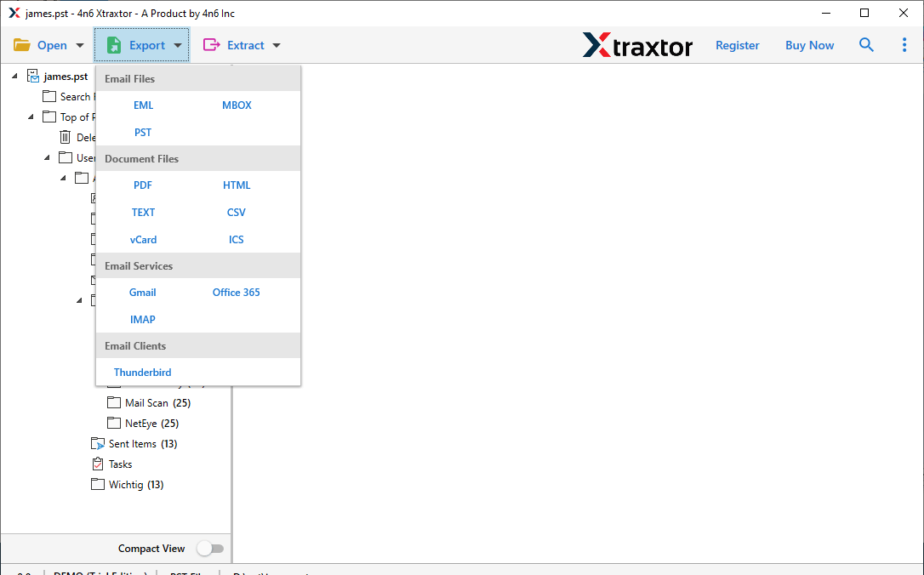Open the three-dot more options menu
Screen dimensions: 924x575
coord(904,45)
